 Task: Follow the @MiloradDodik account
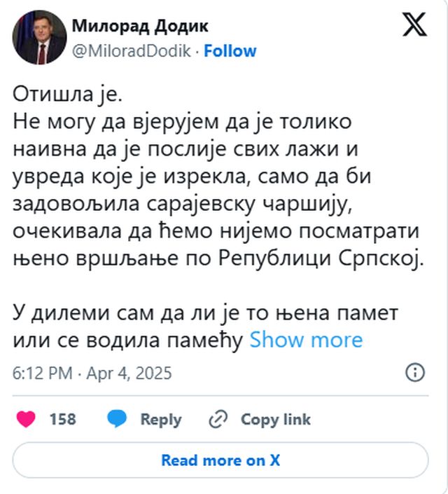pos(230,51)
